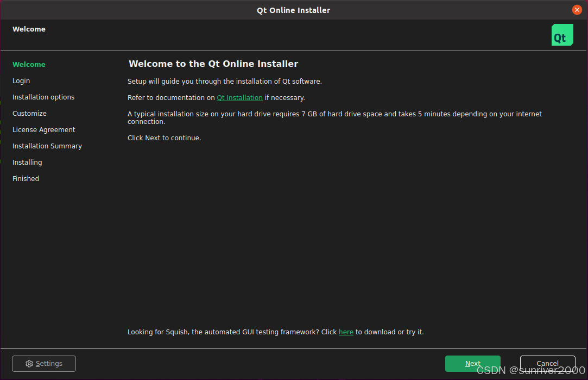The height and width of the screenshot is (380, 588).
Task: Click the 'Click Next to continue.' text
Action: pyautogui.click(x=165, y=138)
